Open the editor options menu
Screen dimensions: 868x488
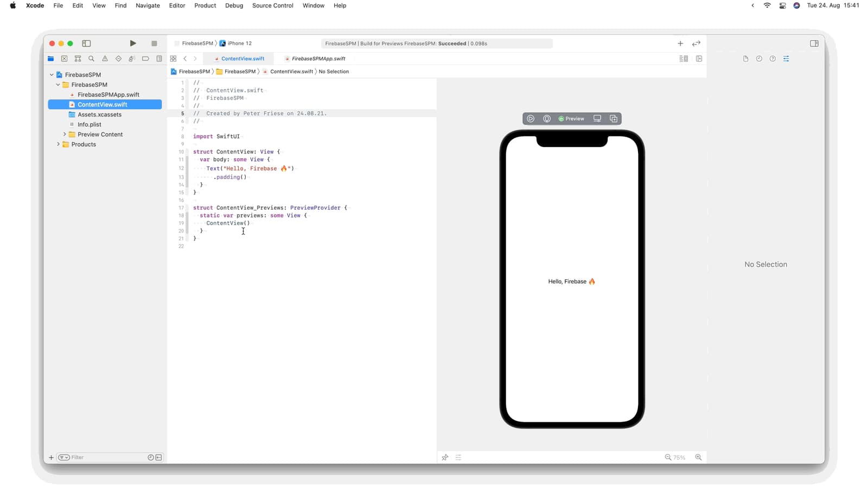point(684,59)
